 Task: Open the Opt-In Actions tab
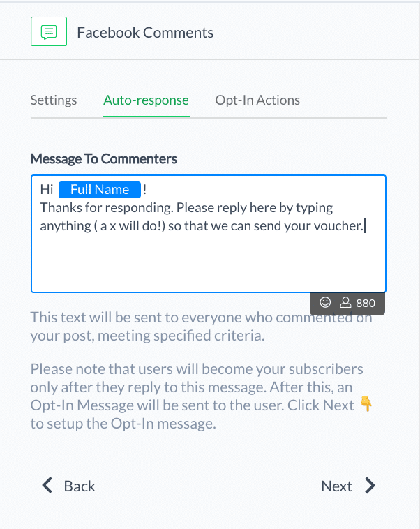click(257, 100)
